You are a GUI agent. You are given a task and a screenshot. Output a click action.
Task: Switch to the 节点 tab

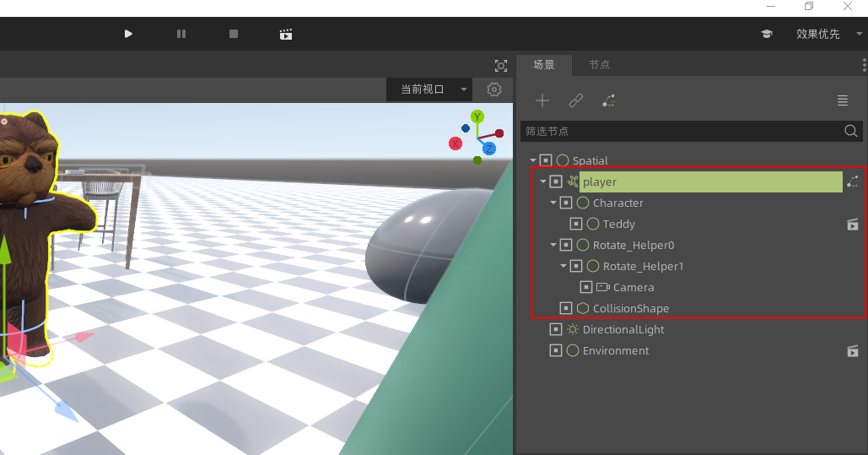click(x=599, y=65)
